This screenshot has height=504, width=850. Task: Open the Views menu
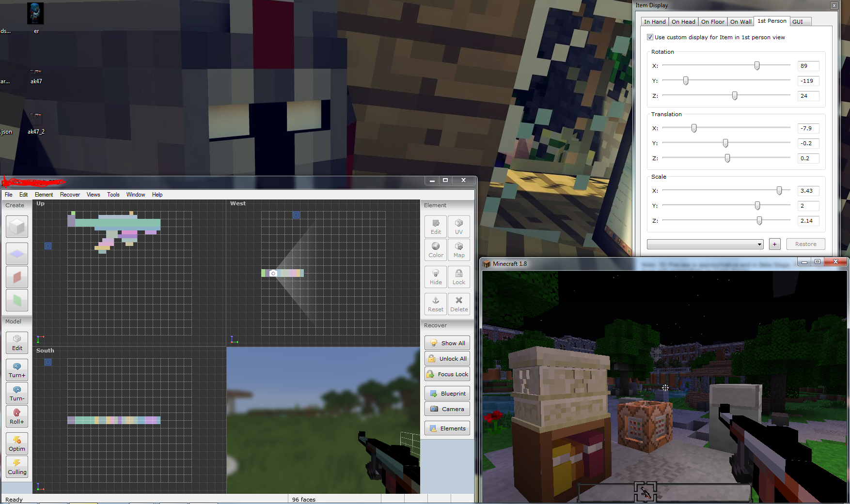(x=93, y=195)
